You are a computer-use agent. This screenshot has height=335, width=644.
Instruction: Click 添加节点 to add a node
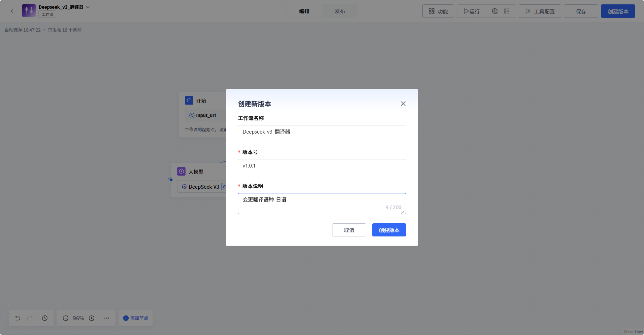pos(135,318)
